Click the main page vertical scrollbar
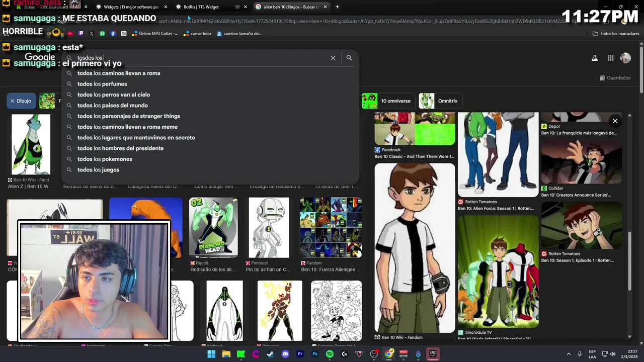This screenshot has height=362, width=644. tap(641, 69)
